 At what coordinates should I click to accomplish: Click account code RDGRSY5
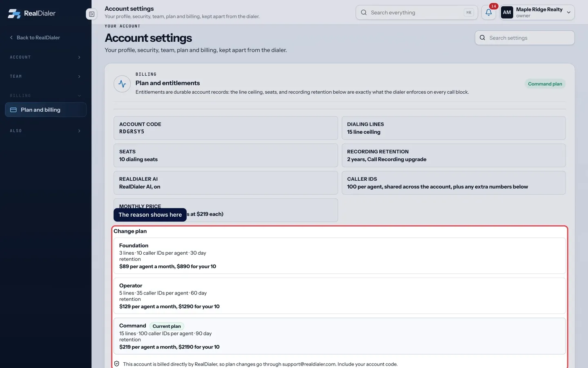[x=131, y=132]
